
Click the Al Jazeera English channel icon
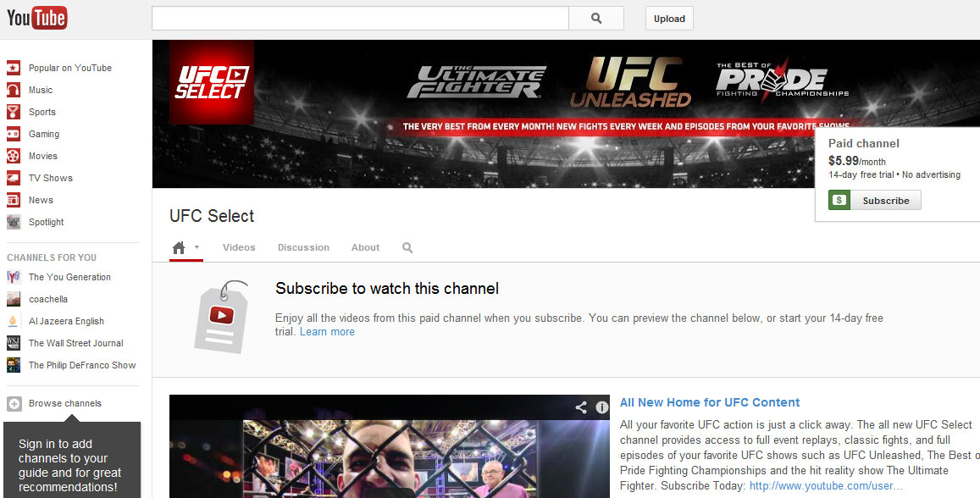tap(13, 321)
